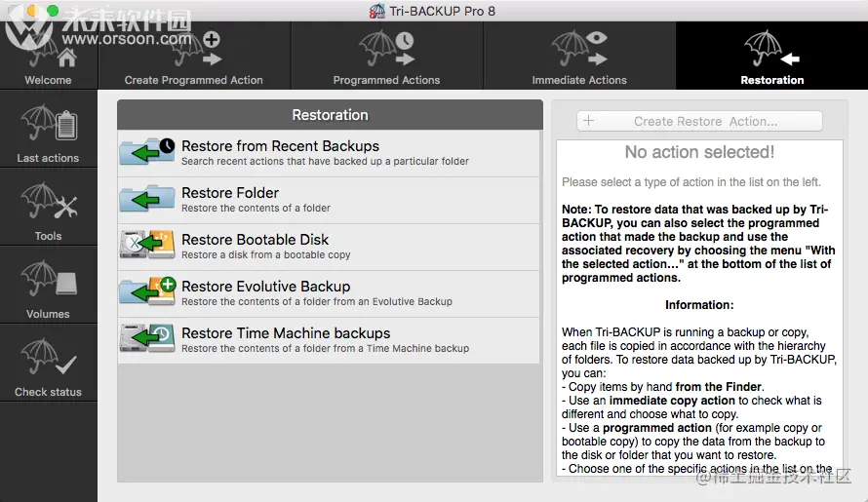This screenshot has width=868, height=502.
Task: Open the Welcome section umbrella icon
Action: click(x=51, y=49)
